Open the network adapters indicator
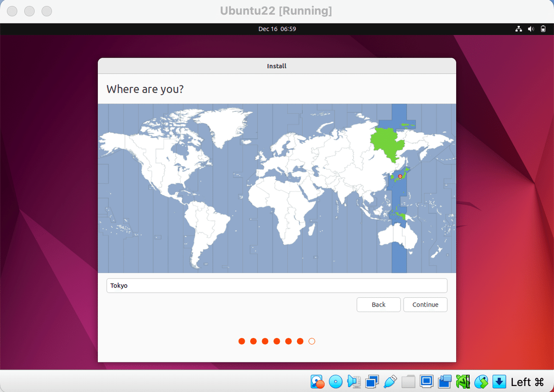Screen dimensions: 554x392 pos(372,382)
